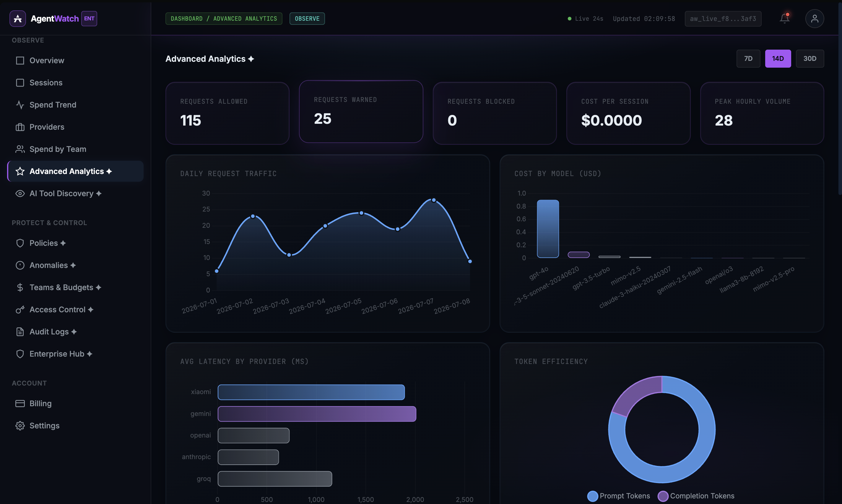
Task: Click the Advanced Analytics star icon
Action: point(20,171)
